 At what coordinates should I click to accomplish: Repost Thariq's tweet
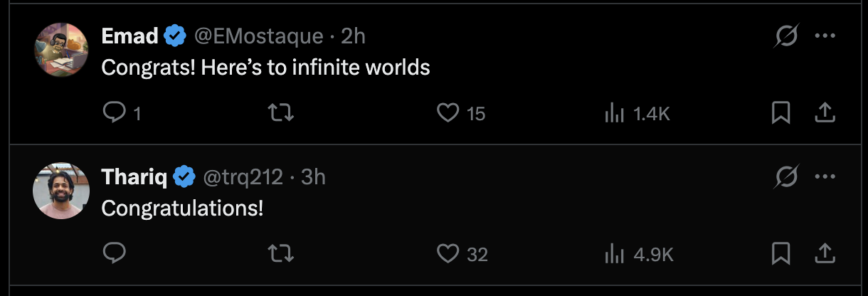[281, 253]
